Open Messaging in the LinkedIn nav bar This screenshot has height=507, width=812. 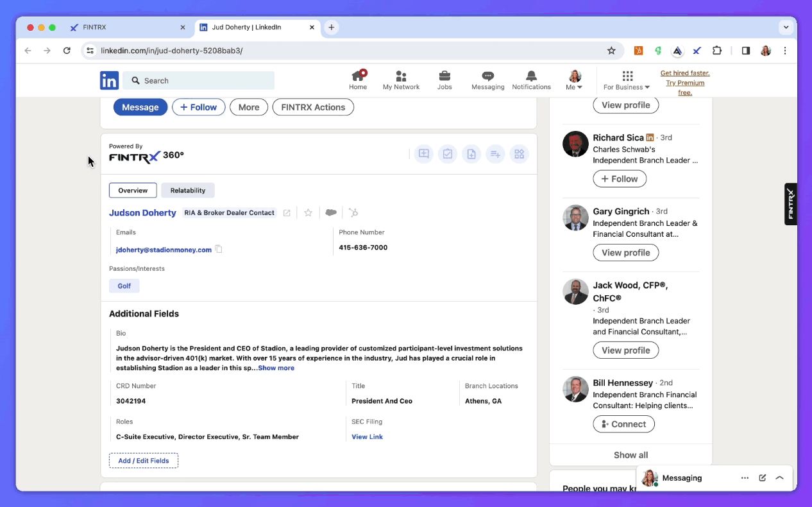pos(488,80)
